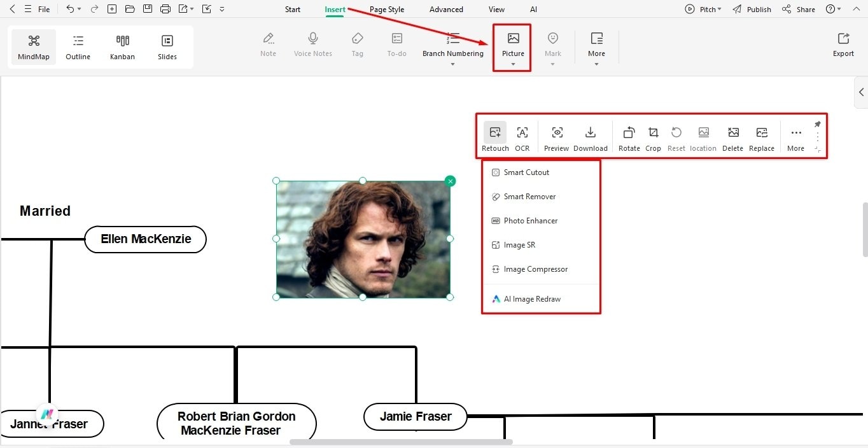Expand the Branch Numbering dropdown
868x448 pixels.
(452, 63)
